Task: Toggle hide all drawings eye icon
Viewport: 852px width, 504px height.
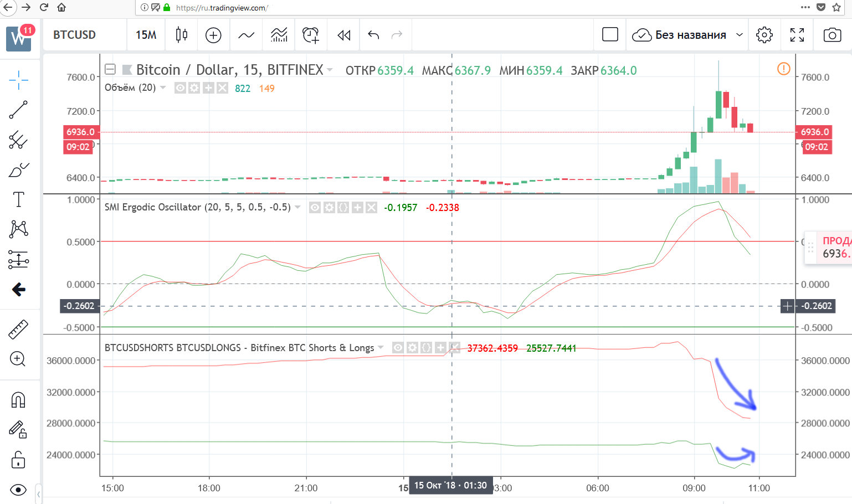Action: 18,490
